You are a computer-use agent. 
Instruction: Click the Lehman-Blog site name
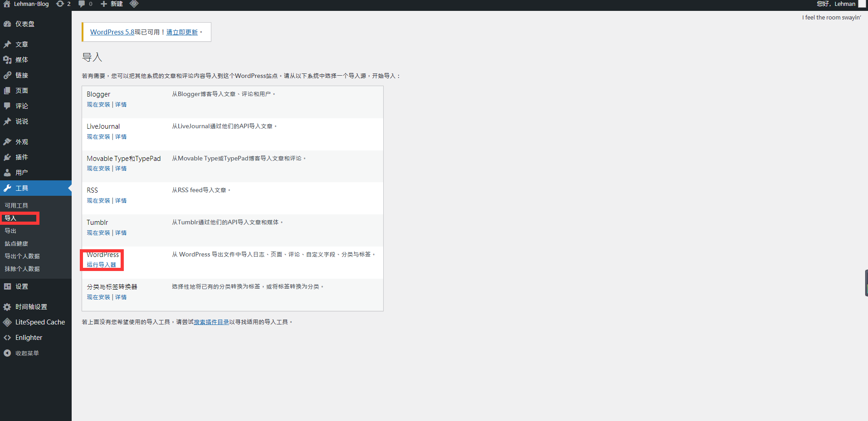tap(31, 4)
